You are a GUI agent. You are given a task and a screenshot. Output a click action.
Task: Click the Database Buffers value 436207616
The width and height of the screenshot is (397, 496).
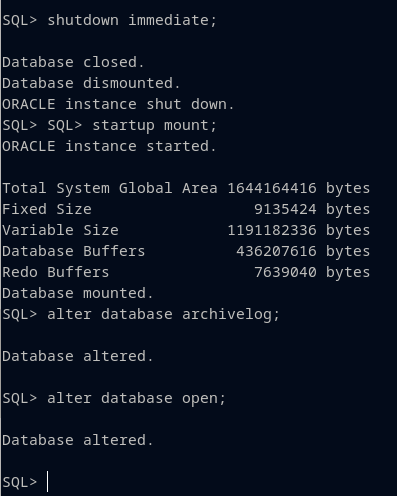click(276, 251)
